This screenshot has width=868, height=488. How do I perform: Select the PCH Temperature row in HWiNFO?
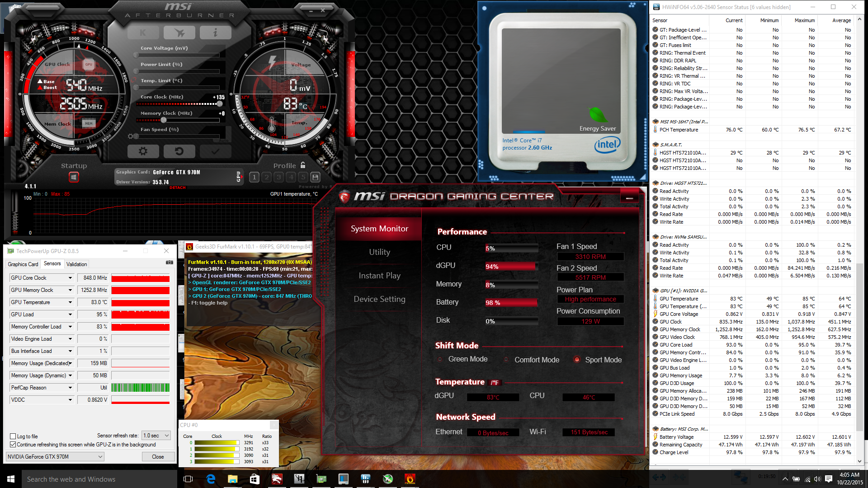(x=752, y=130)
